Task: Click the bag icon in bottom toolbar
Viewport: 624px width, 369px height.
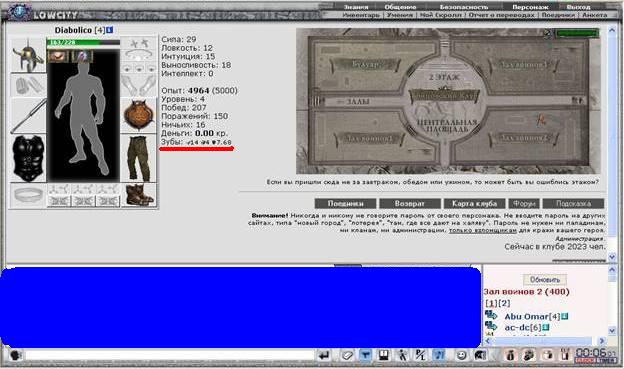Action: tap(510, 355)
